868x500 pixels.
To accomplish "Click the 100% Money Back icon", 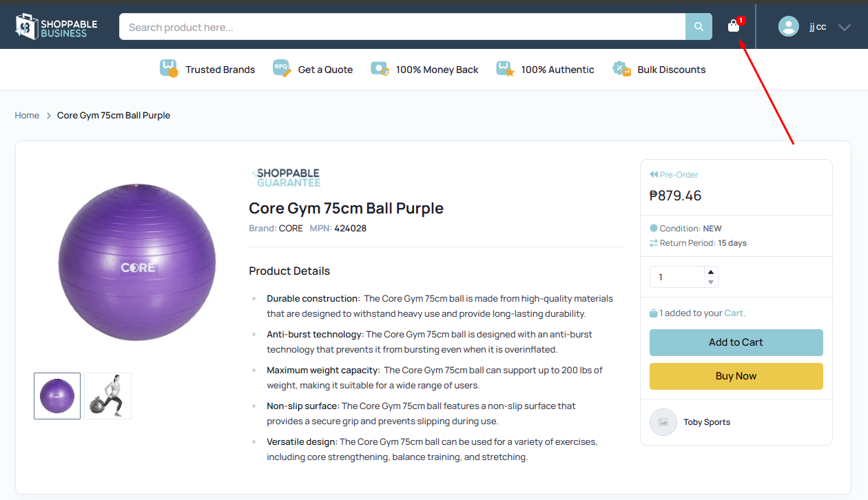I will coord(380,68).
